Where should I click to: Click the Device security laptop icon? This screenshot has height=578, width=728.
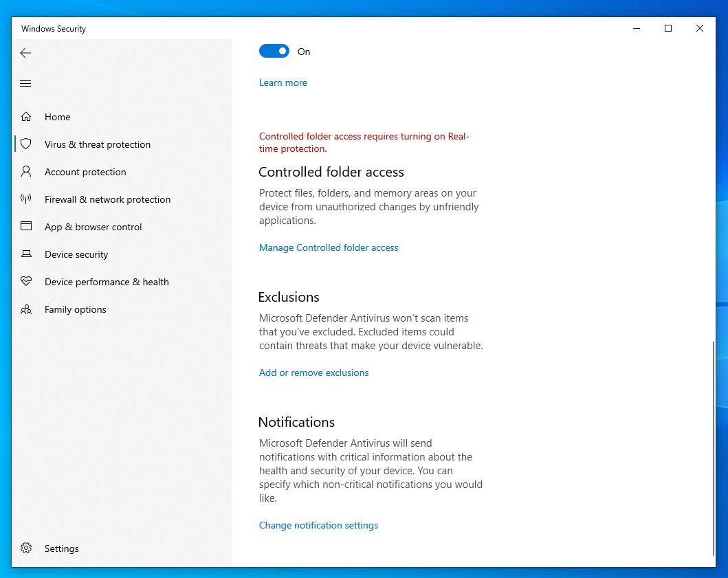(26, 254)
